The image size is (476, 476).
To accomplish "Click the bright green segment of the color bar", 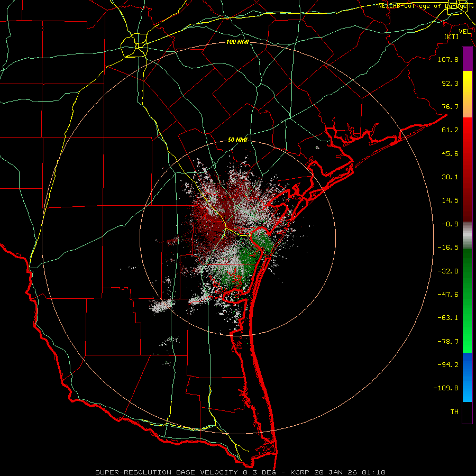I will (467, 300).
